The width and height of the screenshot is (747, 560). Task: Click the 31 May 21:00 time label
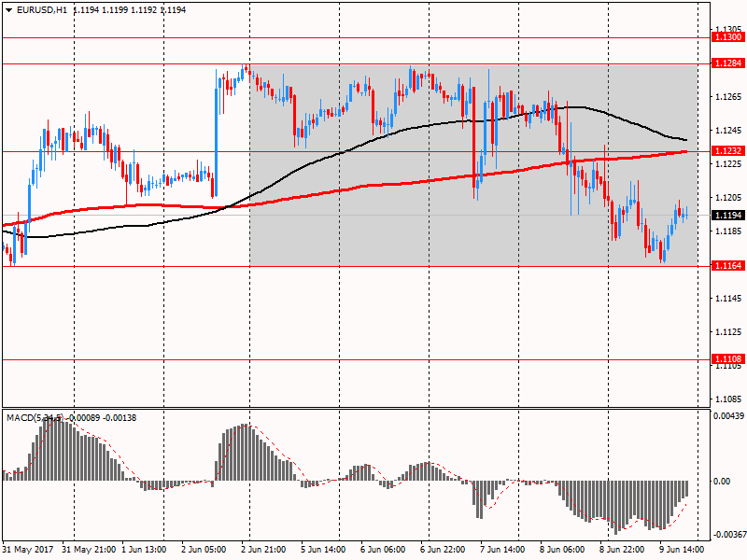[x=89, y=550]
